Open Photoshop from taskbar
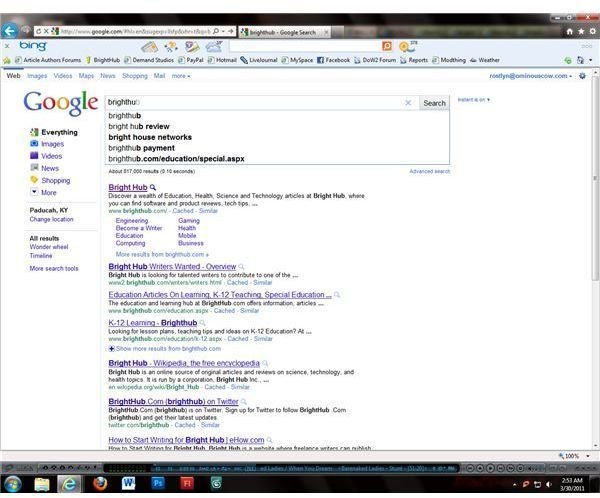 pyautogui.click(x=157, y=483)
